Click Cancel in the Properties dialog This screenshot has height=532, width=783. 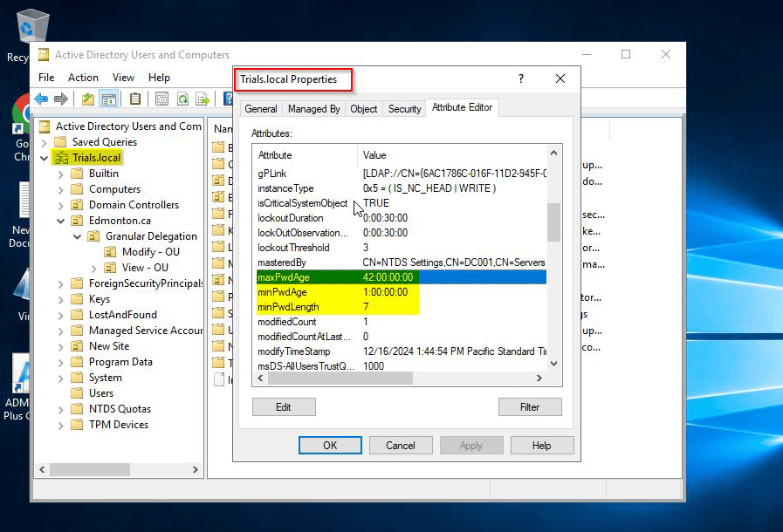401,445
